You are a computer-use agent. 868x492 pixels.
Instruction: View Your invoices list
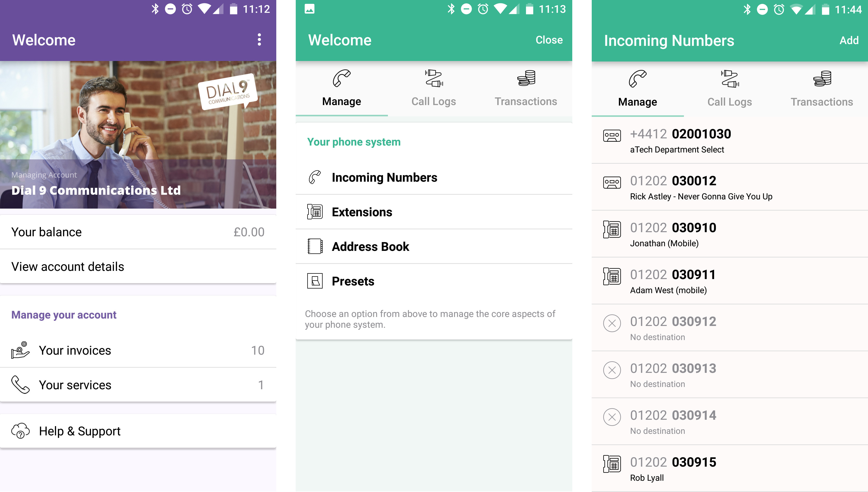click(x=138, y=351)
